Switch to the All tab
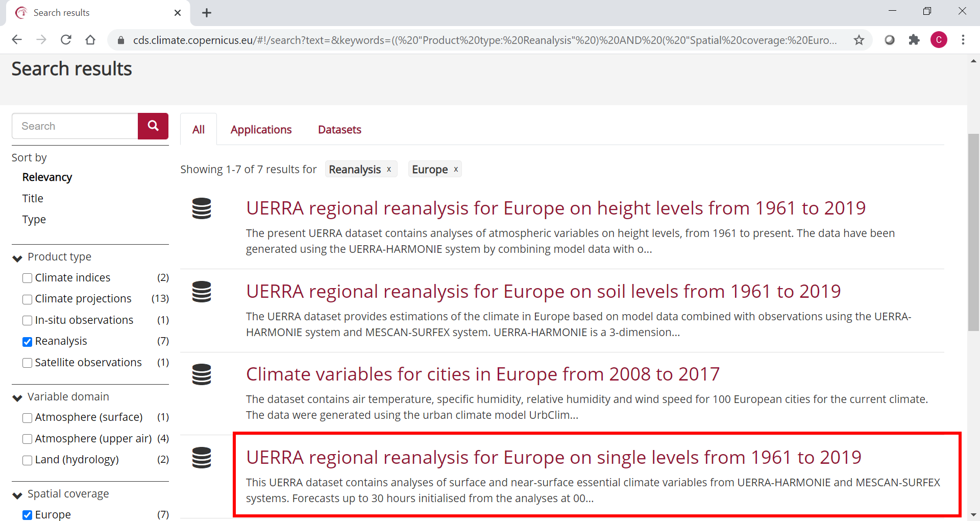The height and width of the screenshot is (521, 980). (199, 130)
